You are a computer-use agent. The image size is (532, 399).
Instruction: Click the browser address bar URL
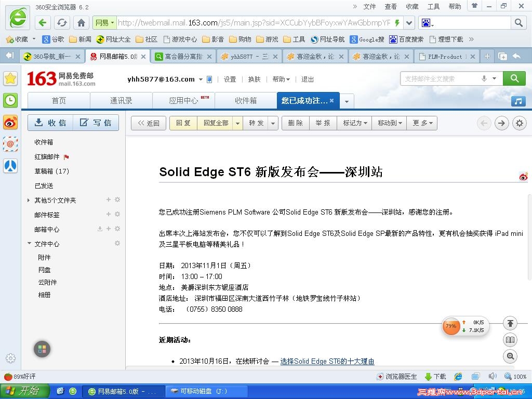coord(254,23)
